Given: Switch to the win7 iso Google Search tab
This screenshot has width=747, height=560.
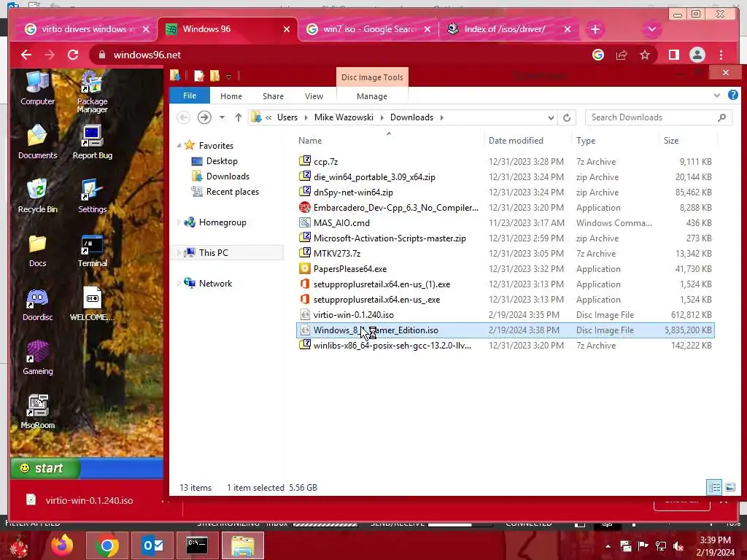Looking at the screenshot, I should click(369, 29).
